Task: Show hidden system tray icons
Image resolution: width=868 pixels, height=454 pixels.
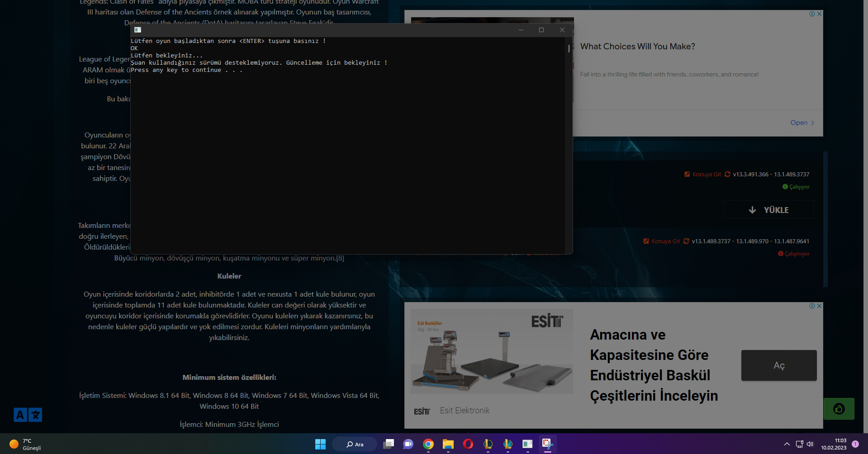Action: tap(787, 444)
